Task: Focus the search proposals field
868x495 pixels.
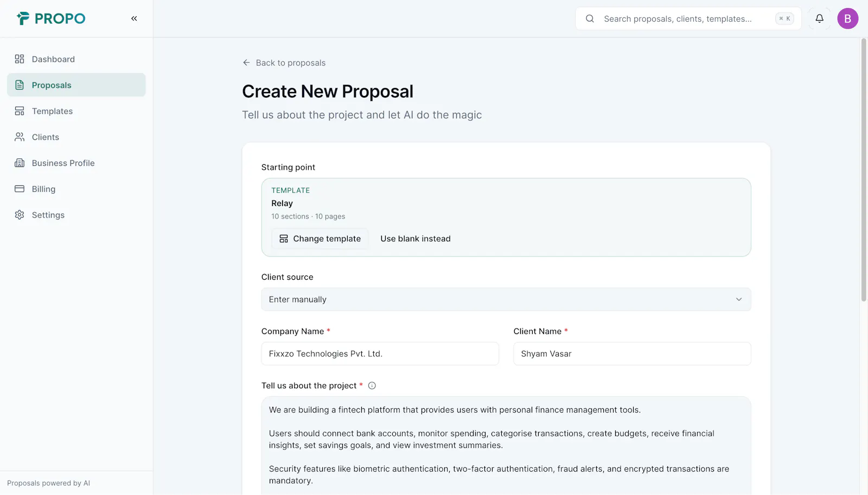Action: tap(688, 18)
